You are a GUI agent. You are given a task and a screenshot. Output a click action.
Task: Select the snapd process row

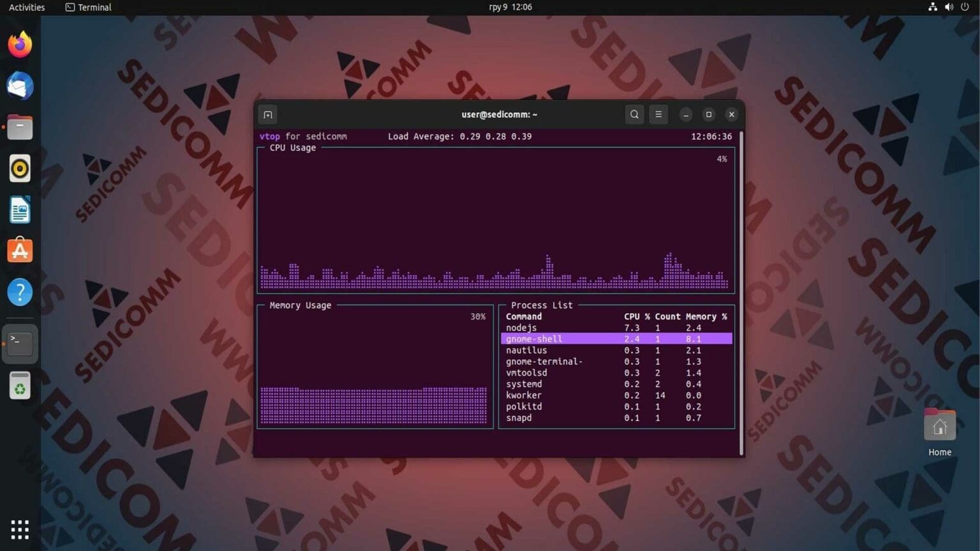pyautogui.click(x=616, y=418)
